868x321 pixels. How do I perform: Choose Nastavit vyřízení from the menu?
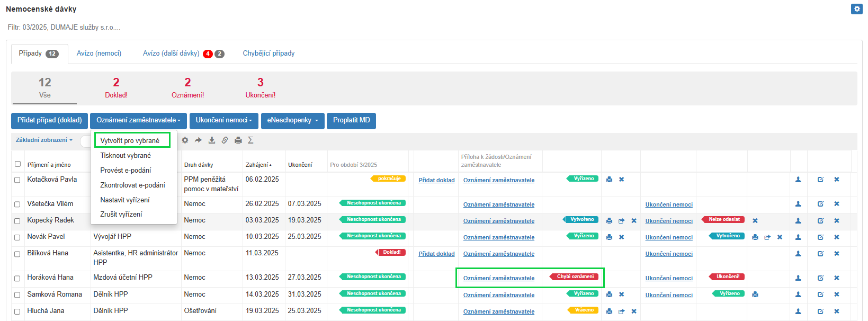(125, 200)
